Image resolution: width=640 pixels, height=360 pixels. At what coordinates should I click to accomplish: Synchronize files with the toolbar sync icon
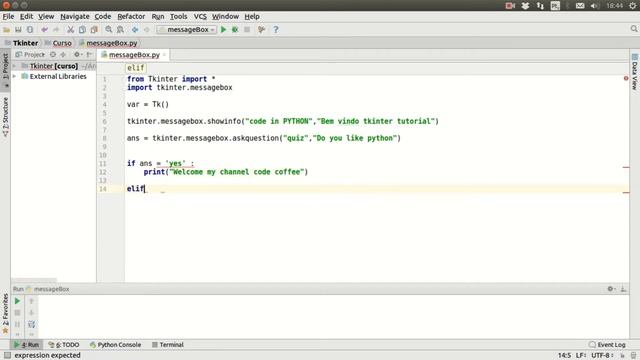(30, 30)
